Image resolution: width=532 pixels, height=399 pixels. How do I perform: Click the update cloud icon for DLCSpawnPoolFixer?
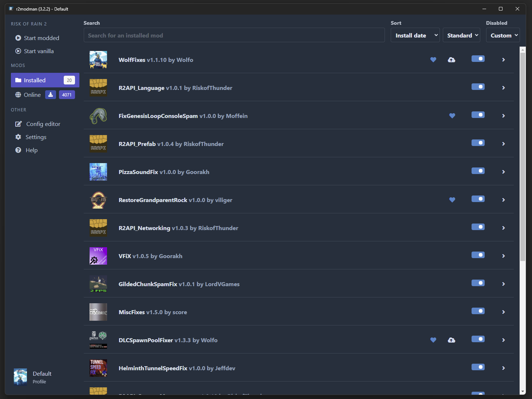[x=451, y=340]
